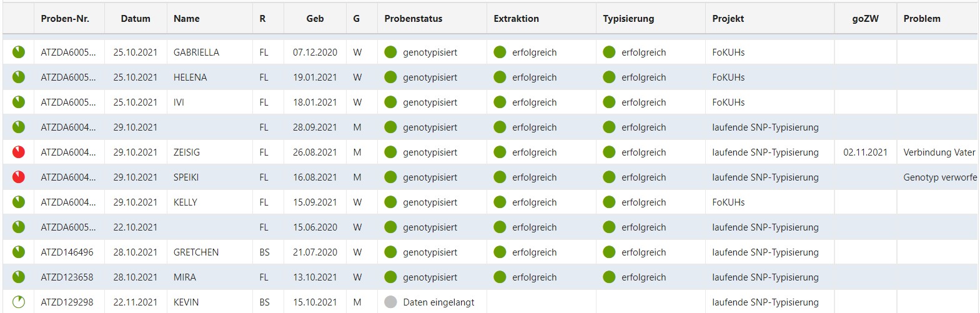
Task: Click the green Probenstatus dot for HELENA
Action: [x=390, y=77]
